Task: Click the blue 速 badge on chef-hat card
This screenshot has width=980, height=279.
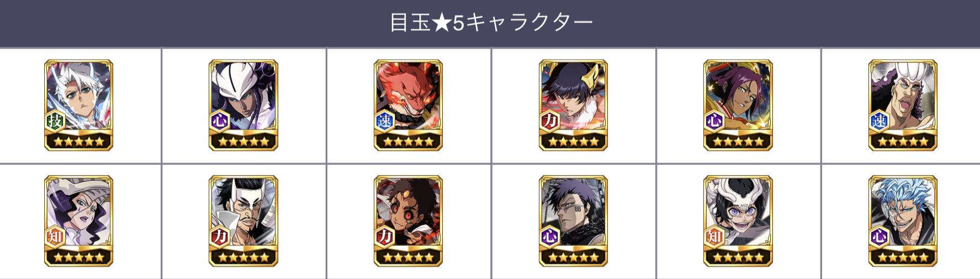Action: point(880,121)
